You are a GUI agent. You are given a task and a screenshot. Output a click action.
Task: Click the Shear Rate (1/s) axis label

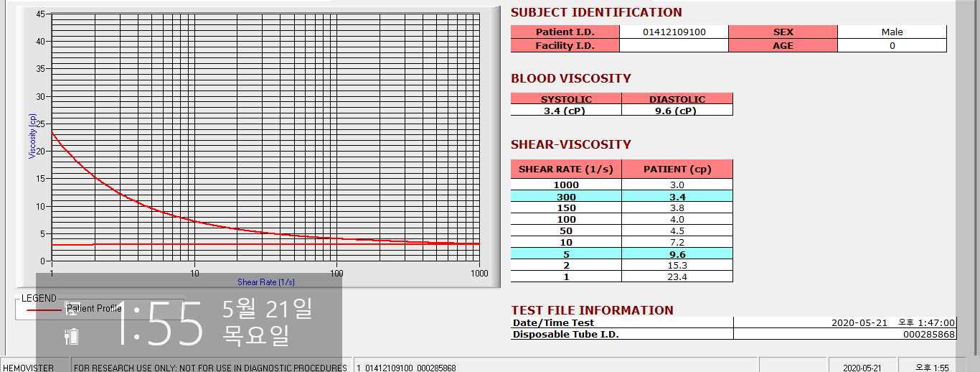266,282
